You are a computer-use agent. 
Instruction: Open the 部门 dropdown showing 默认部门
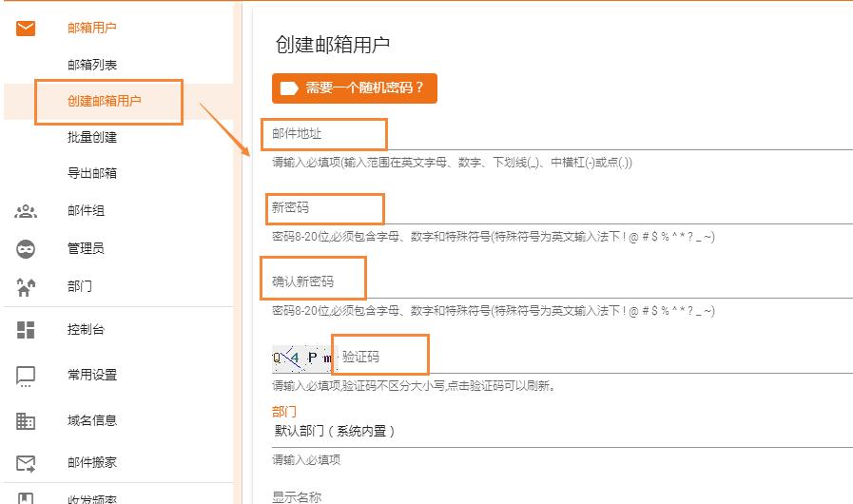pyautogui.click(x=561, y=432)
